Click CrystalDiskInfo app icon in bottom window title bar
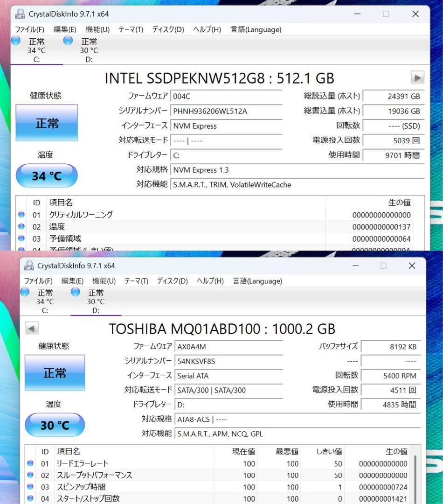Image resolution: width=443 pixels, height=504 pixels. pos(29,266)
